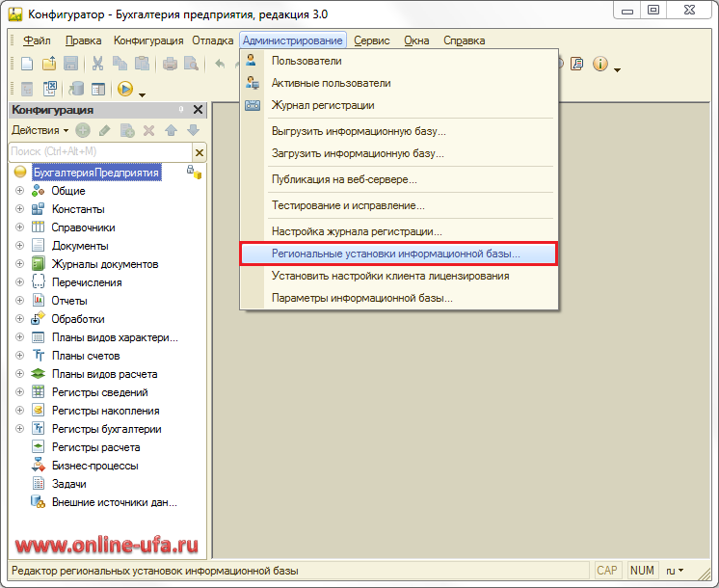
Task: Expand the Обработки tree node
Action: click(19, 319)
